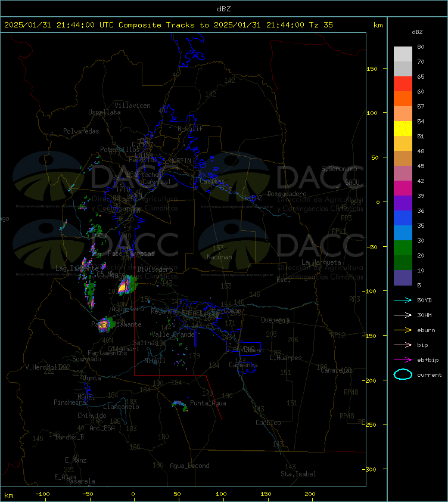Click the La Horqueta map label
Image resolution: width=448 pixels, height=502 pixels.
321,262
